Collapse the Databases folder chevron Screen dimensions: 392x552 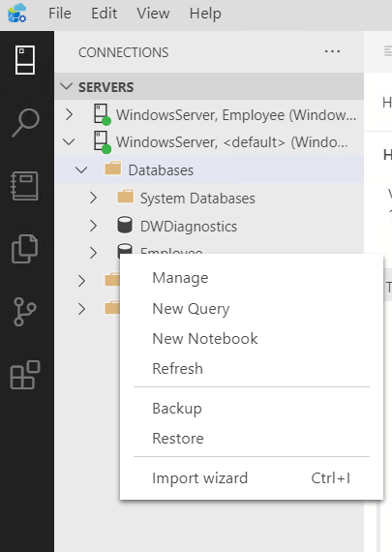click(81, 170)
